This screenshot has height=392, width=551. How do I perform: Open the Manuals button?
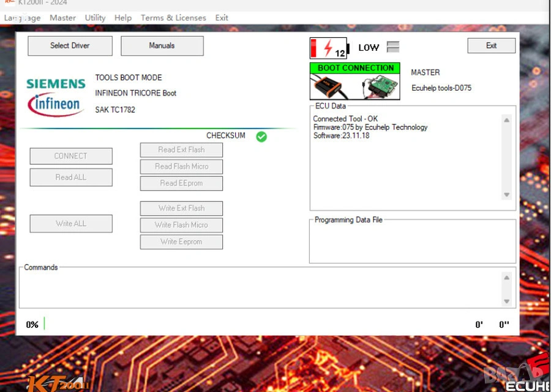[162, 46]
